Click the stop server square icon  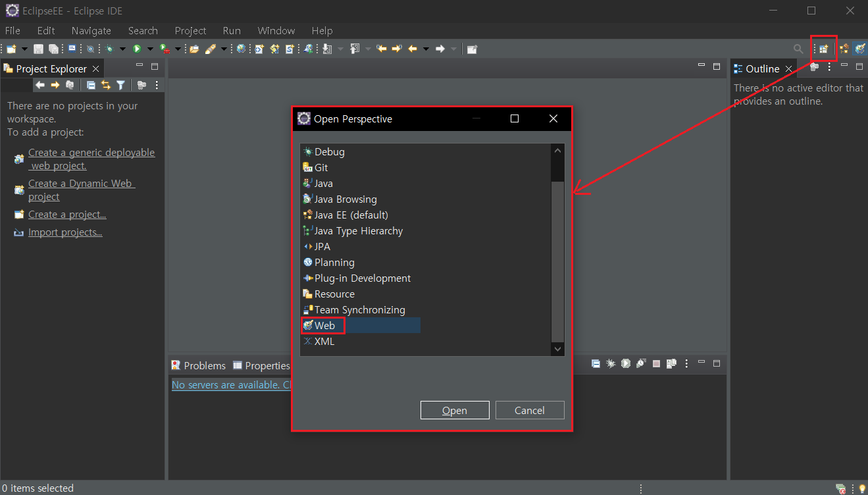coord(656,363)
